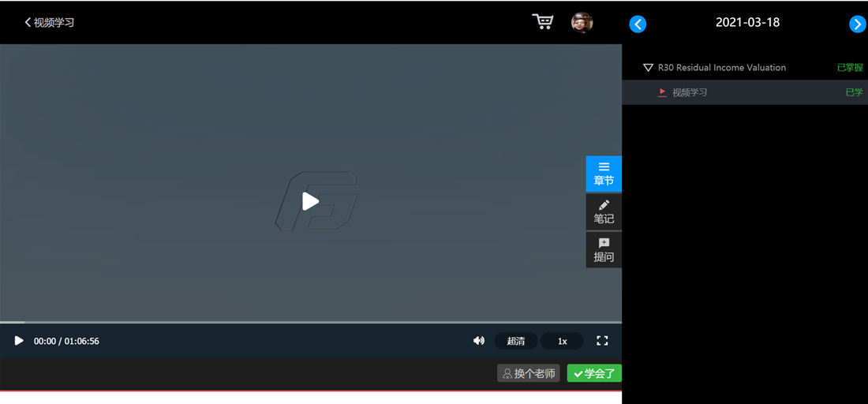
Task: Open the 提问 question panel
Action: click(x=604, y=249)
